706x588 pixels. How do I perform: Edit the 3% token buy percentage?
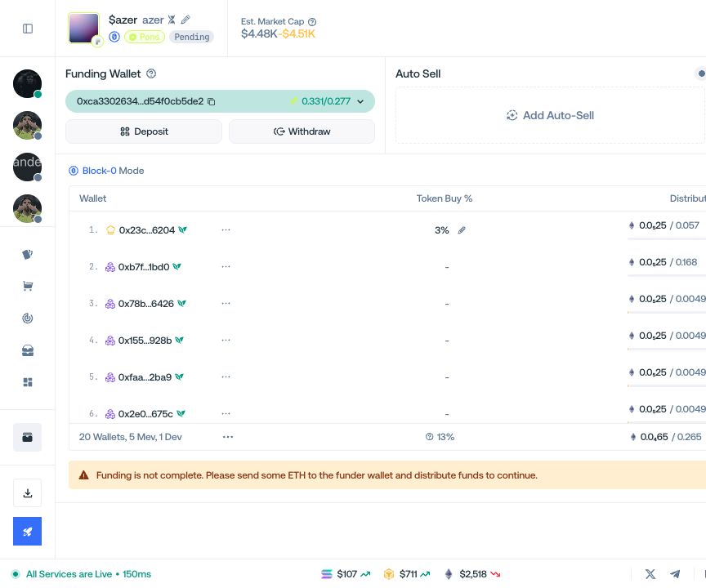coord(462,230)
